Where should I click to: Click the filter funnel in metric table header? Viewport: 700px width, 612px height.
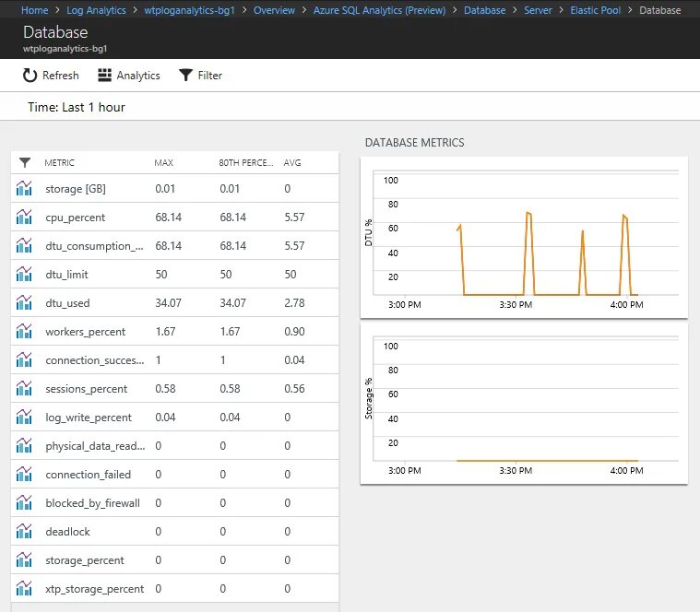(25, 163)
